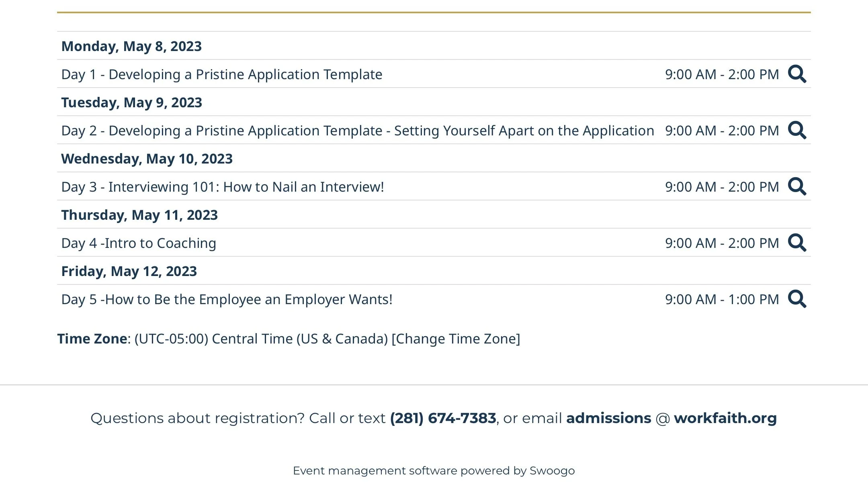Click workfaith.org in the footer
Viewport: 868px width, 503px height.
[725, 418]
